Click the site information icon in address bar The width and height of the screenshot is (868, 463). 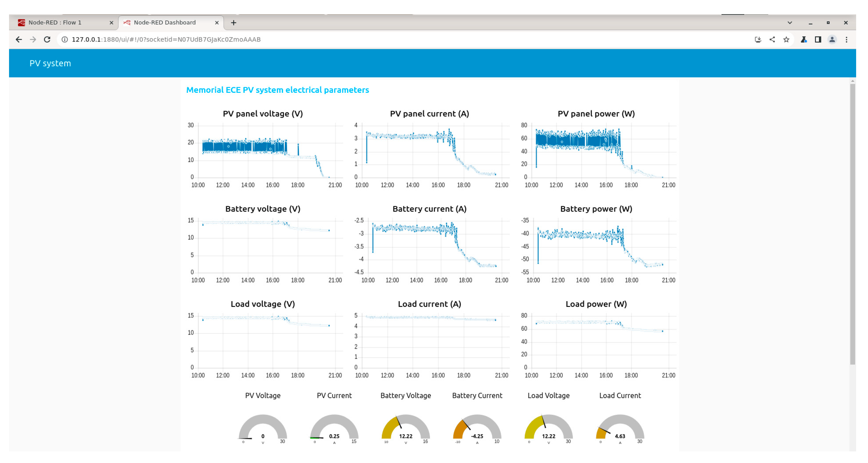[x=65, y=39]
